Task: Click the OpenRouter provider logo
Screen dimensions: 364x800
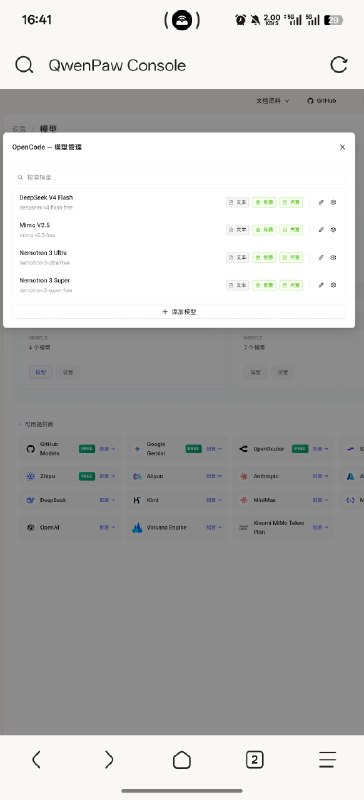Action: click(x=244, y=449)
